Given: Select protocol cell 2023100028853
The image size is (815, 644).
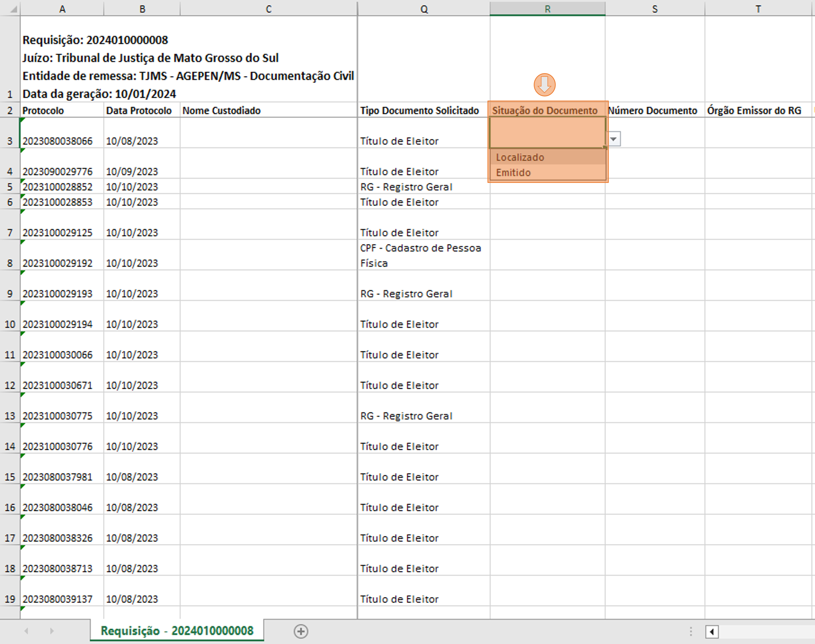Looking at the screenshot, I should click(62, 202).
